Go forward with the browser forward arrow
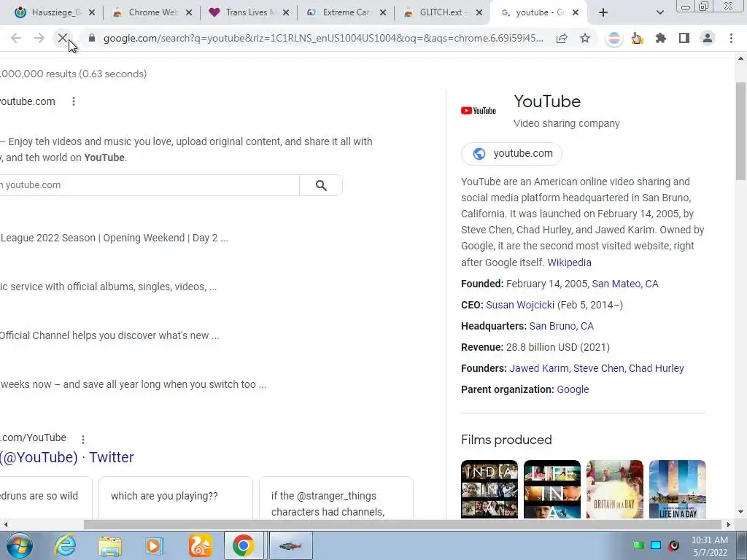Screen dimensions: 747x560 point(39,38)
